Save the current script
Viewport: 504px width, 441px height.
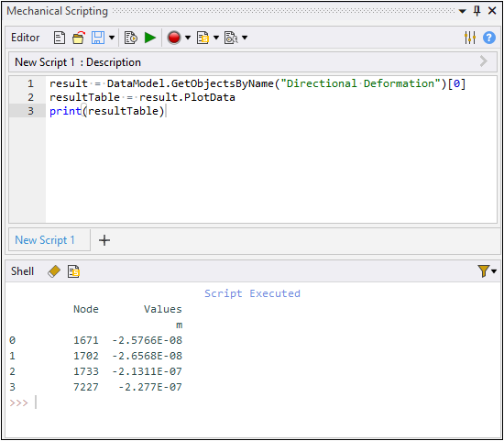point(98,38)
